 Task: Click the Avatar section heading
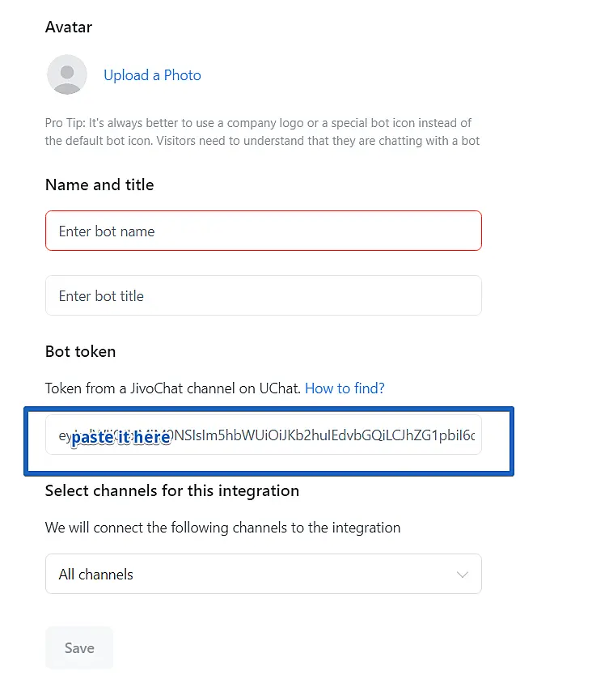69,28
